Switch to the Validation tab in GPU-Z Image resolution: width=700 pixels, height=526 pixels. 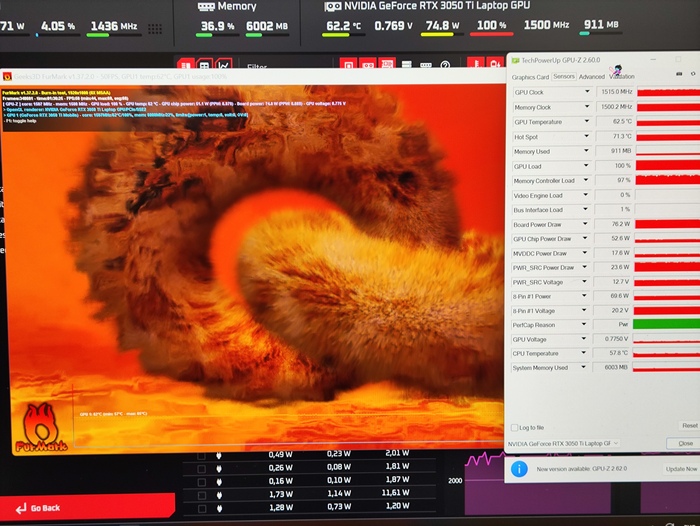click(621, 76)
